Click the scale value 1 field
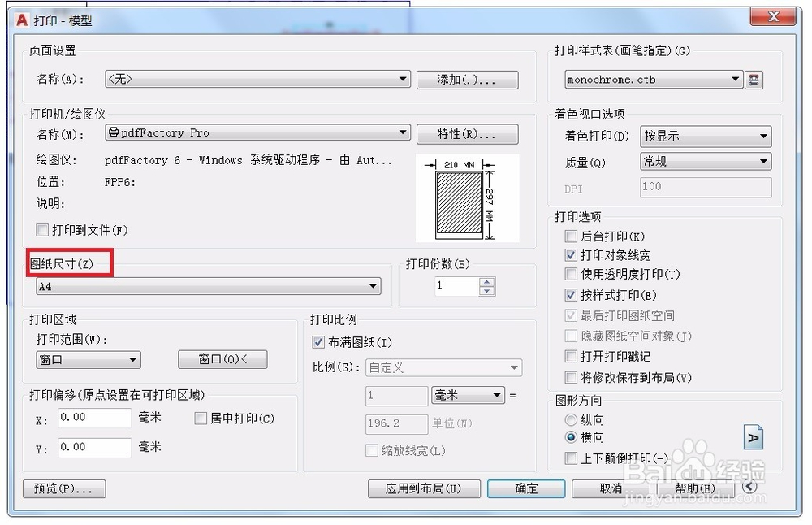812x525 pixels. pos(397,396)
